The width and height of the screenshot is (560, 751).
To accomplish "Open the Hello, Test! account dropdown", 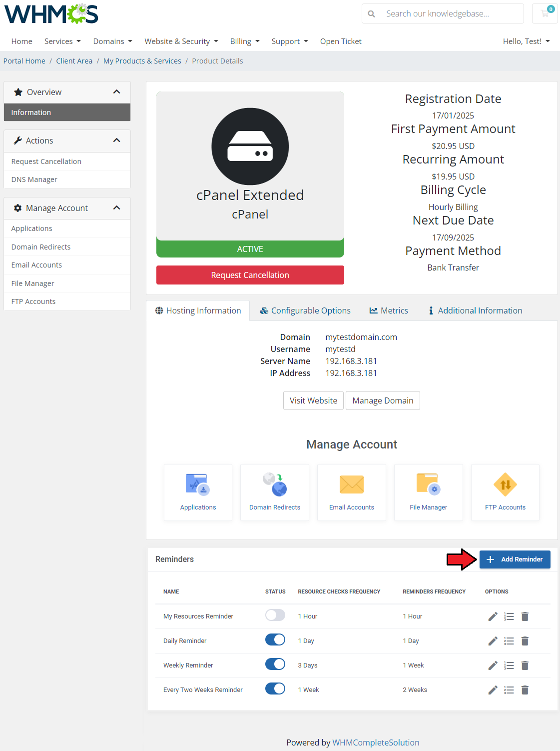I will tap(526, 41).
